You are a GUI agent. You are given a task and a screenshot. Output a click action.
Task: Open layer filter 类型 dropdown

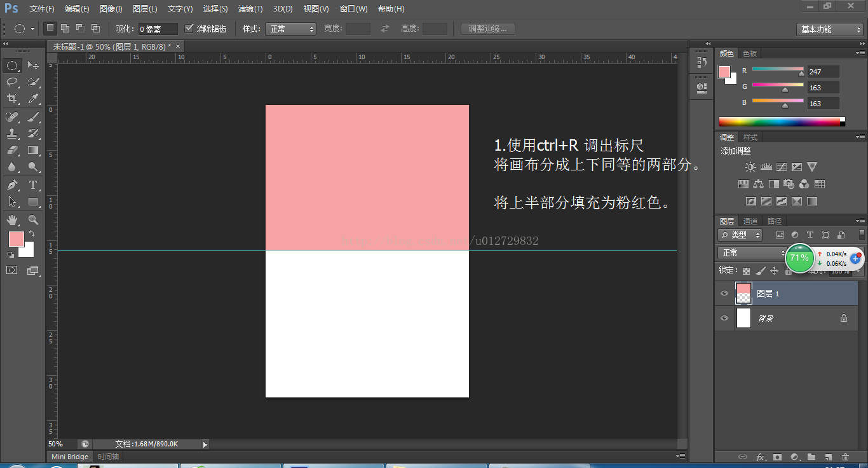click(741, 235)
